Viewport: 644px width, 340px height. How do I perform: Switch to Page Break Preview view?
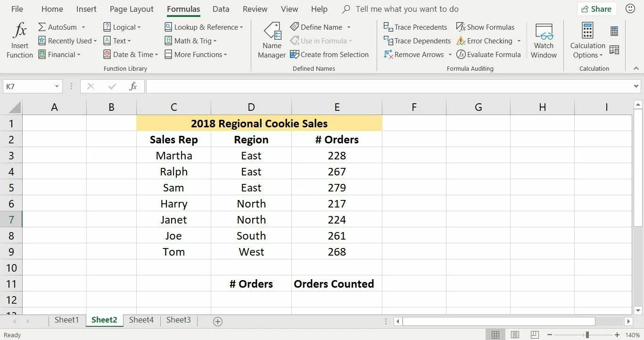pos(535,335)
